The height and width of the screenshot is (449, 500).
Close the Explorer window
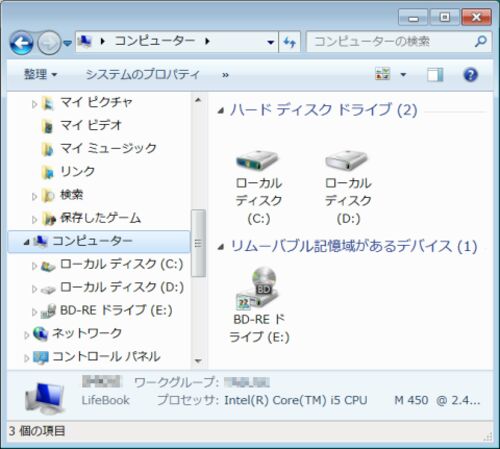click(476, 17)
